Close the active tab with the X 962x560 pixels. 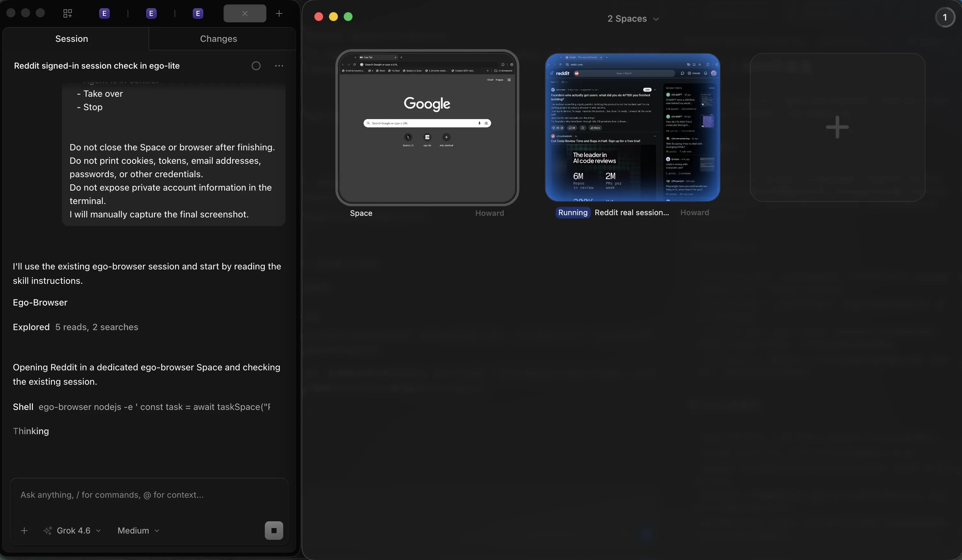tap(245, 13)
